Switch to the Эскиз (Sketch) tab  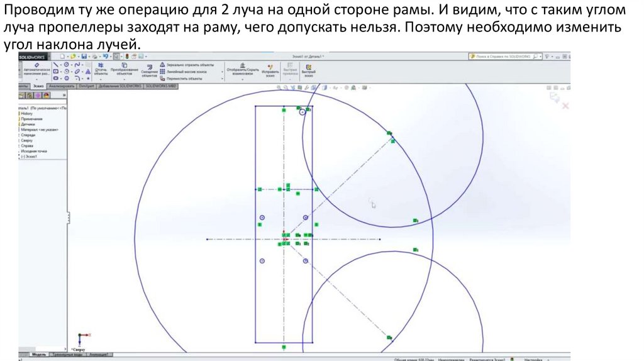tap(38, 86)
